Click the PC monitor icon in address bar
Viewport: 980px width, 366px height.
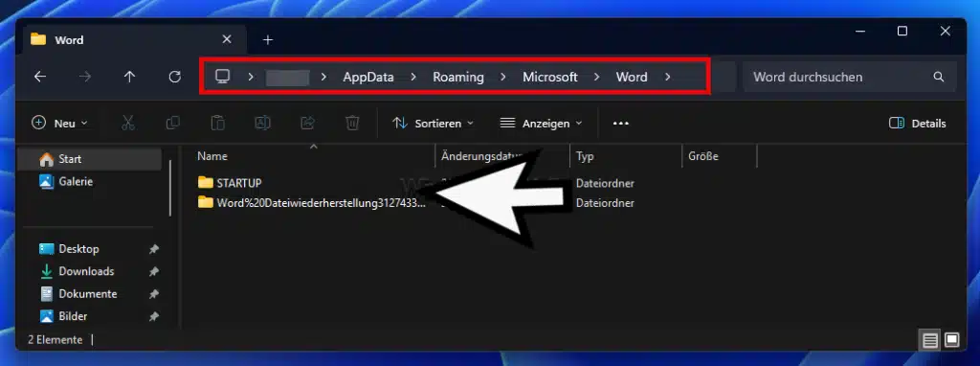click(x=222, y=77)
